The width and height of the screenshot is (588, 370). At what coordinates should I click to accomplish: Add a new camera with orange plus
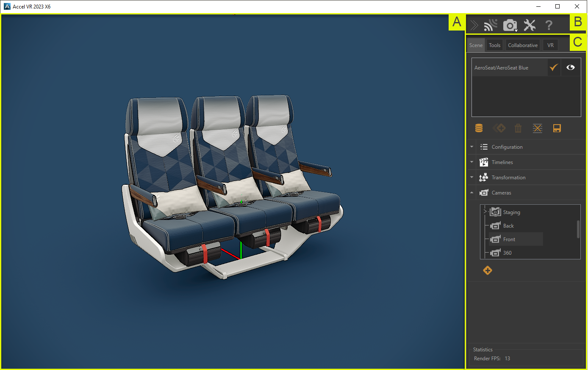(x=488, y=270)
